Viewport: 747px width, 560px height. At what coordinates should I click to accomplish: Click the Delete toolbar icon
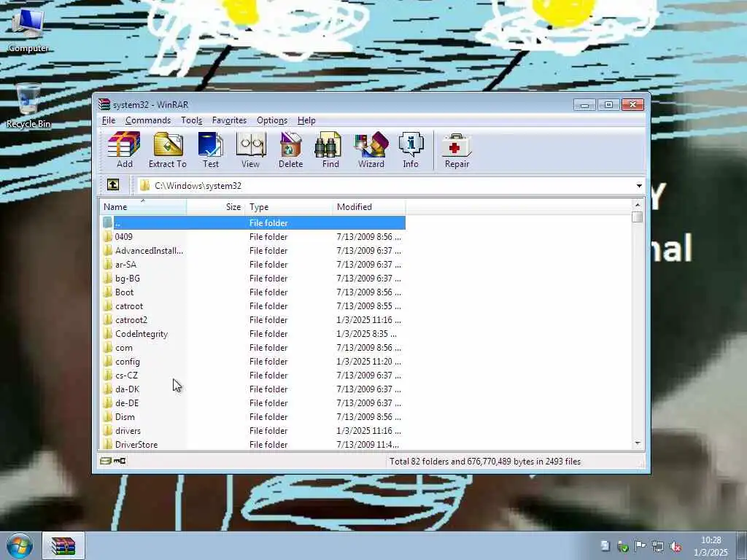pos(290,150)
